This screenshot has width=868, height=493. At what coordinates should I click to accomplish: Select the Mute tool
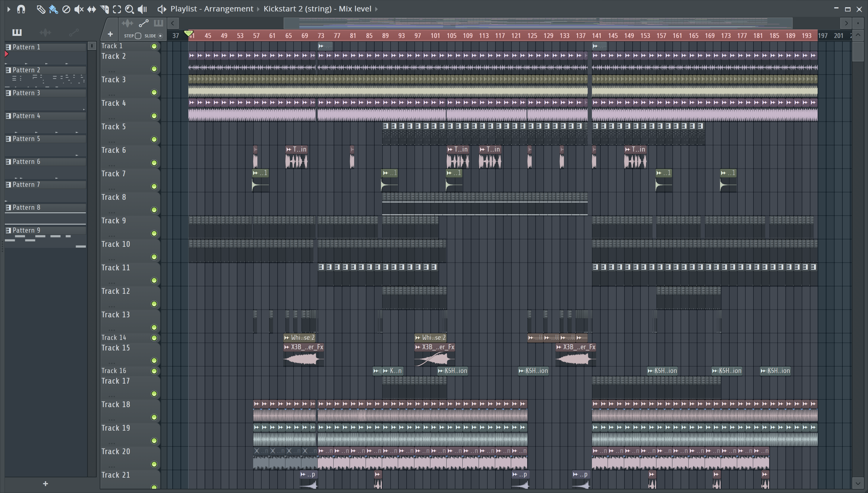[x=79, y=9]
